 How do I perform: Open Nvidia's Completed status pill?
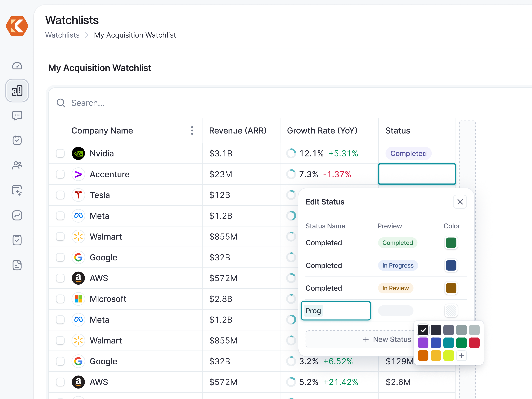point(408,153)
